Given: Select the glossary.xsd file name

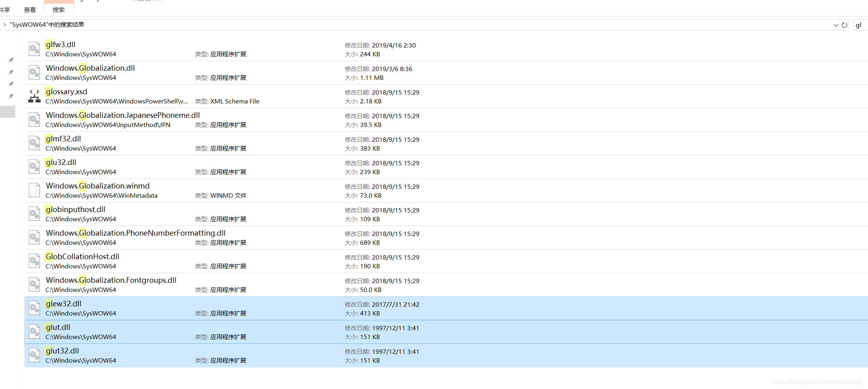Looking at the screenshot, I should point(66,91).
